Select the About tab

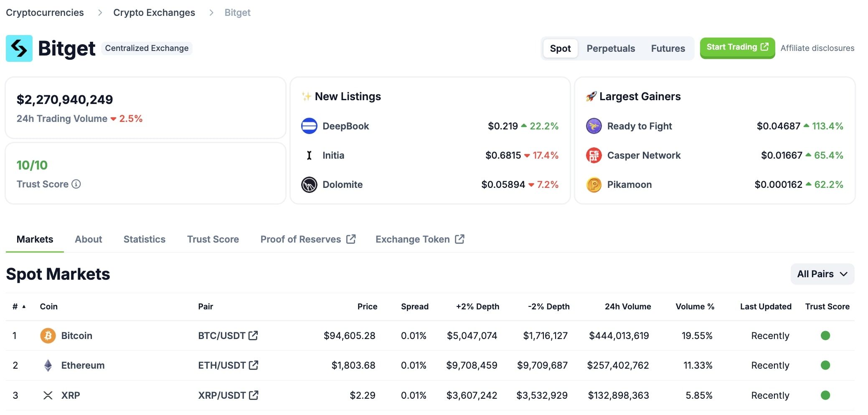pos(88,239)
